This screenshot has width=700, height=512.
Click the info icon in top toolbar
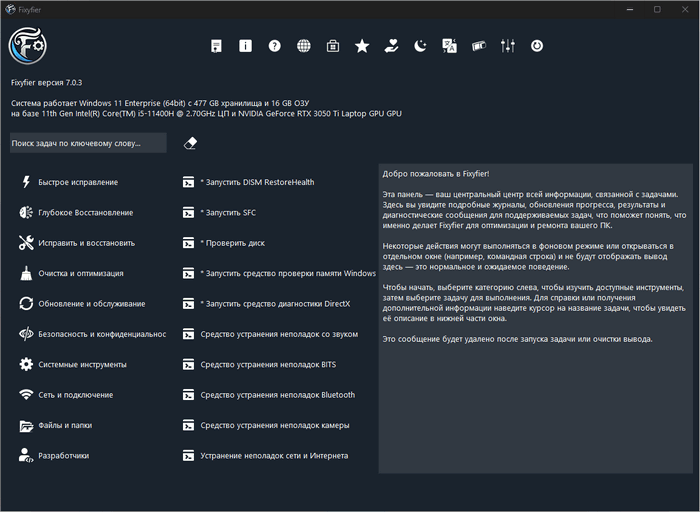pos(246,46)
